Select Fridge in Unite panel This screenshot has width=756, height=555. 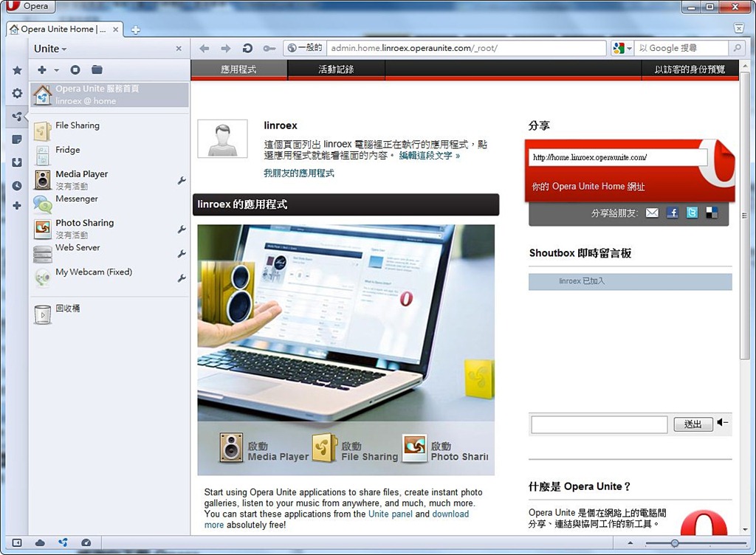coord(109,155)
